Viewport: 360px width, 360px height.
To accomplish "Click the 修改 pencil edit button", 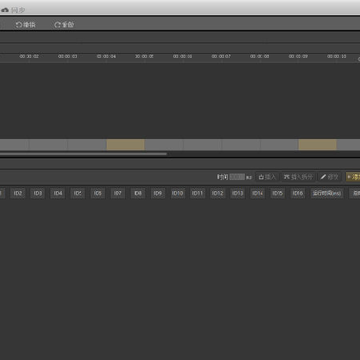I will pos(330,177).
